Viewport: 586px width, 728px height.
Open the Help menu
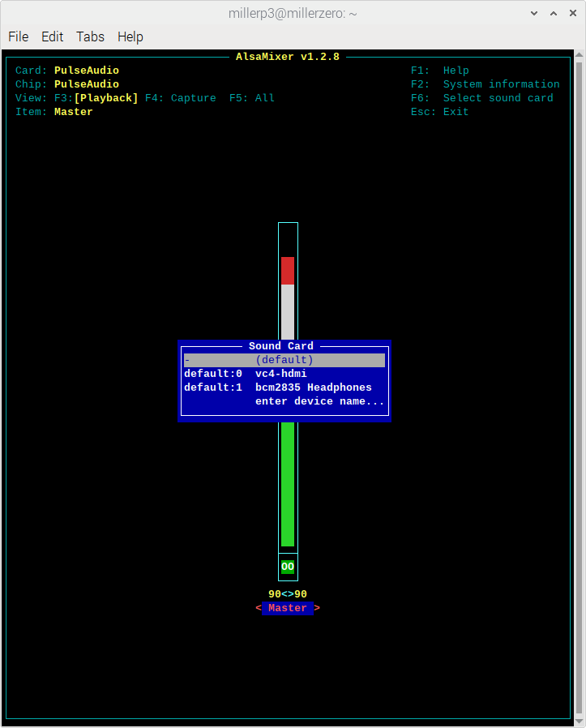coord(130,36)
